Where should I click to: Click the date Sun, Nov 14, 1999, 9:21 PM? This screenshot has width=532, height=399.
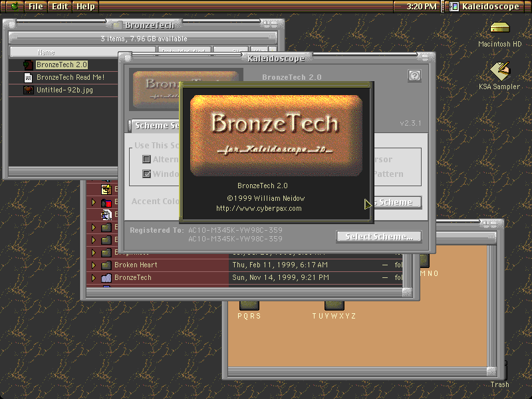point(281,277)
